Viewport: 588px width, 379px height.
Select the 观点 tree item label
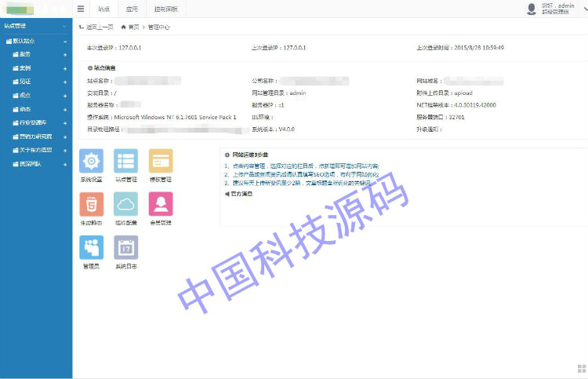pos(25,95)
